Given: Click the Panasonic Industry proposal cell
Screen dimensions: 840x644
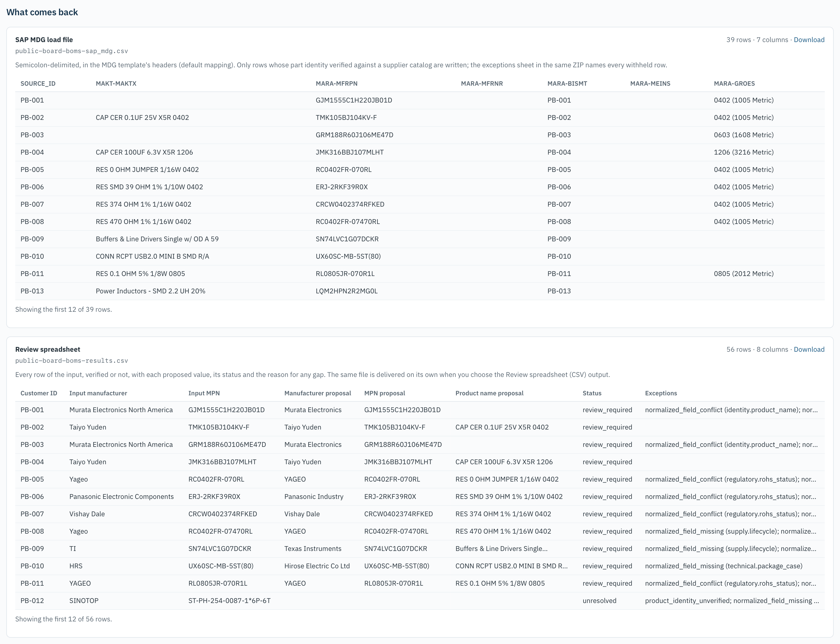Looking at the screenshot, I should point(314,497).
